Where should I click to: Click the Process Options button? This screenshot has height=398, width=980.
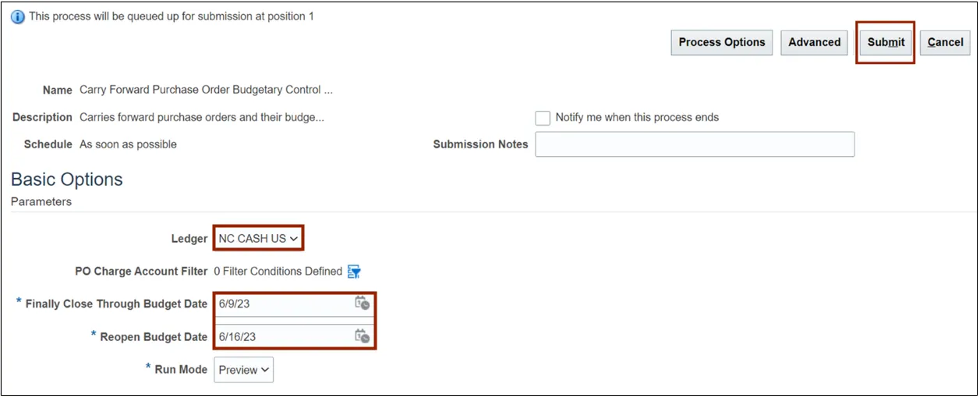(x=721, y=43)
